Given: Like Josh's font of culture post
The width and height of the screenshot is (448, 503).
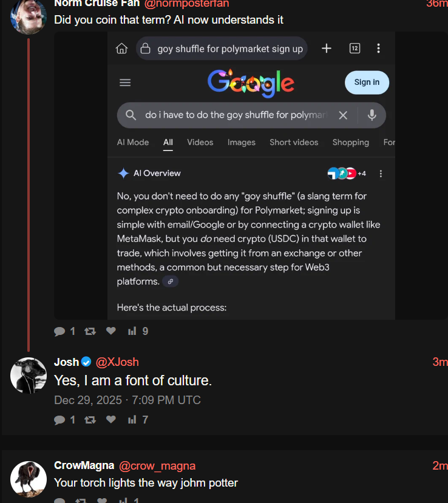Looking at the screenshot, I should (110, 419).
